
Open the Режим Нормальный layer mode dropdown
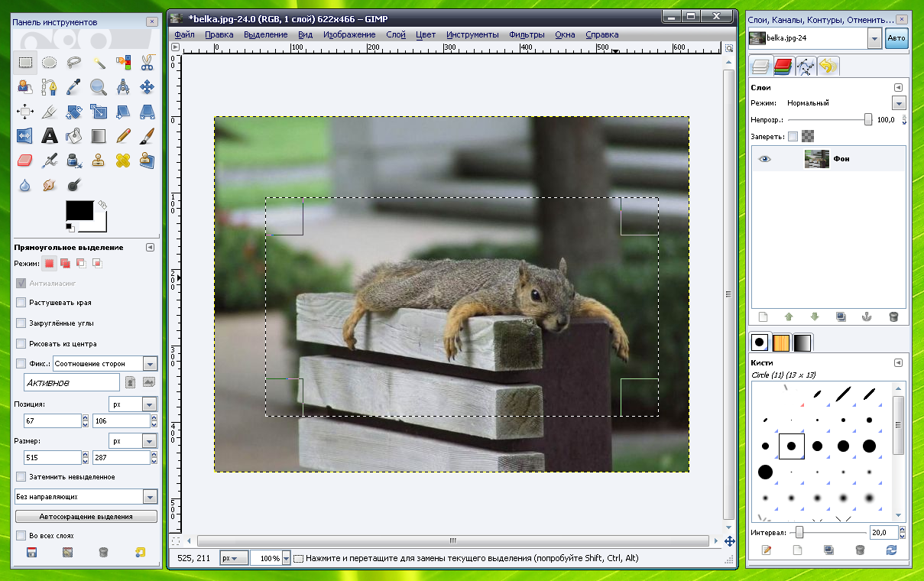899,103
